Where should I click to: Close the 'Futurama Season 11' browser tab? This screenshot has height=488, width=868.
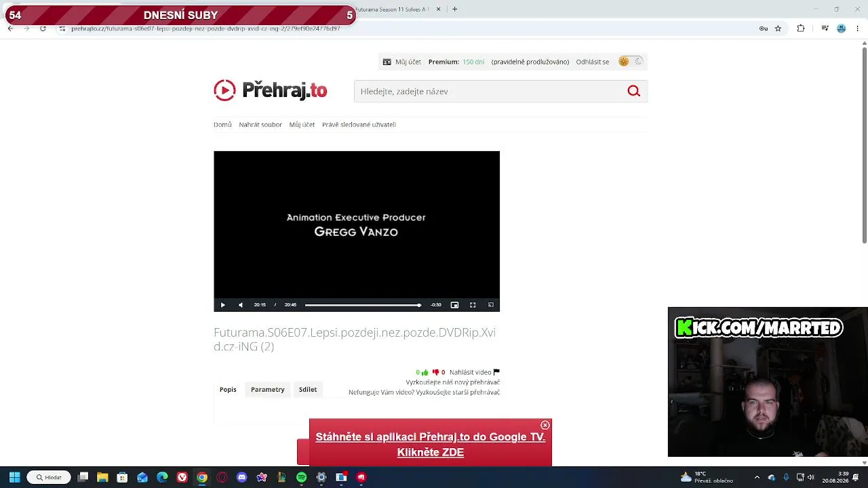tap(438, 9)
